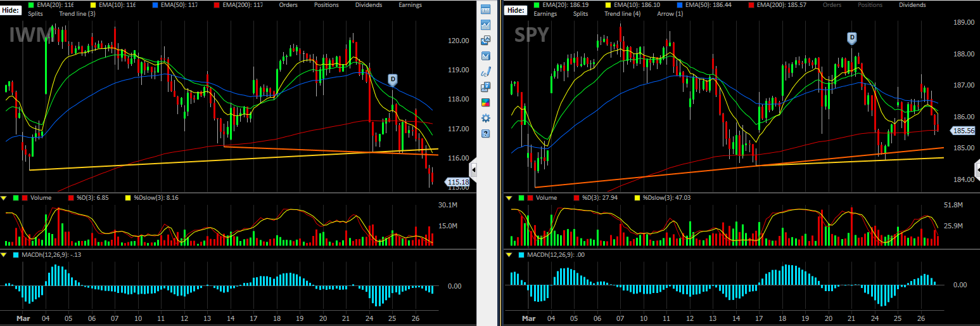Click the envelope-shaped icon in the center toolbar
This screenshot has height=326, width=980.
486,56
